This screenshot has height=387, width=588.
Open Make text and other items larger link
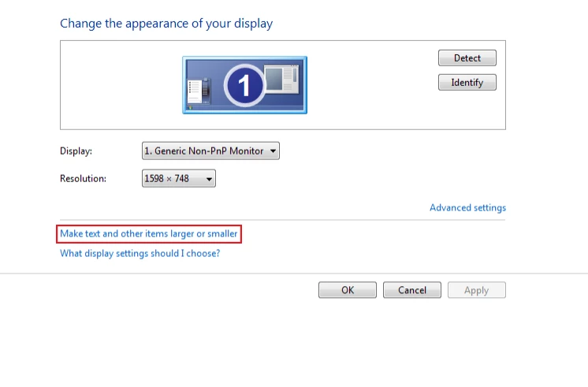point(149,234)
